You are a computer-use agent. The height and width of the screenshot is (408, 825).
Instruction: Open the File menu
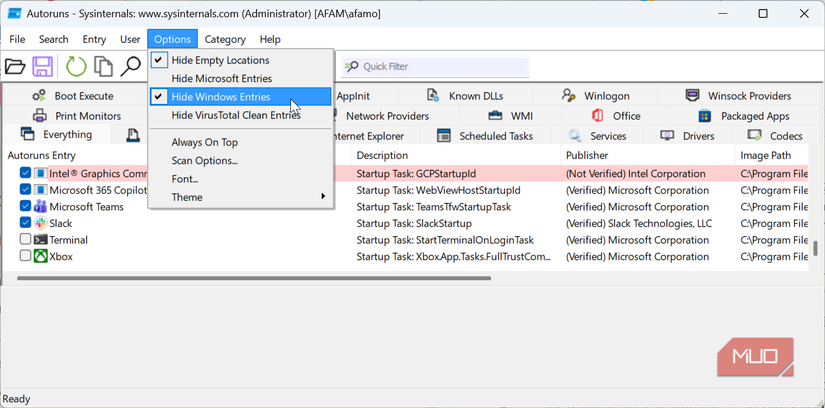(17, 39)
